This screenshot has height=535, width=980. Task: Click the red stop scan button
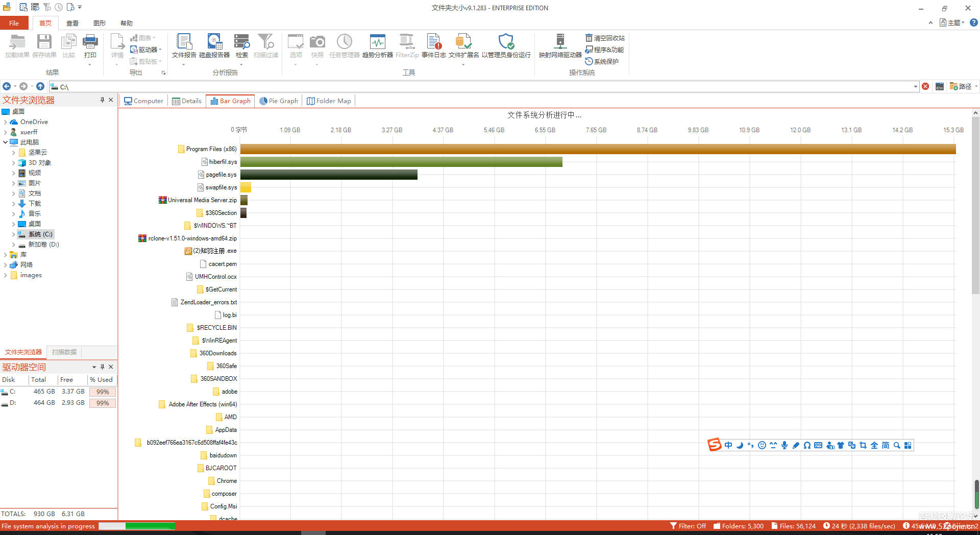pyautogui.click(x=925, y=87)
